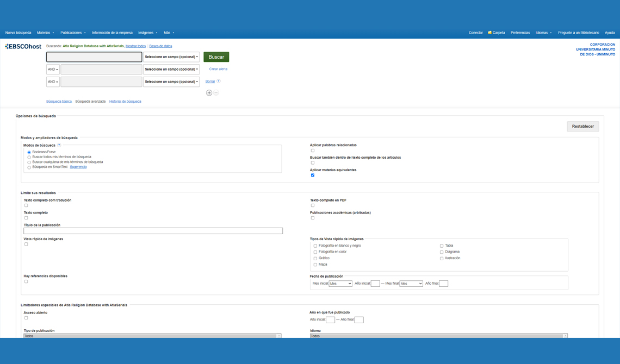
Task: Enable search within full text of articles
Action: (312, 162)
